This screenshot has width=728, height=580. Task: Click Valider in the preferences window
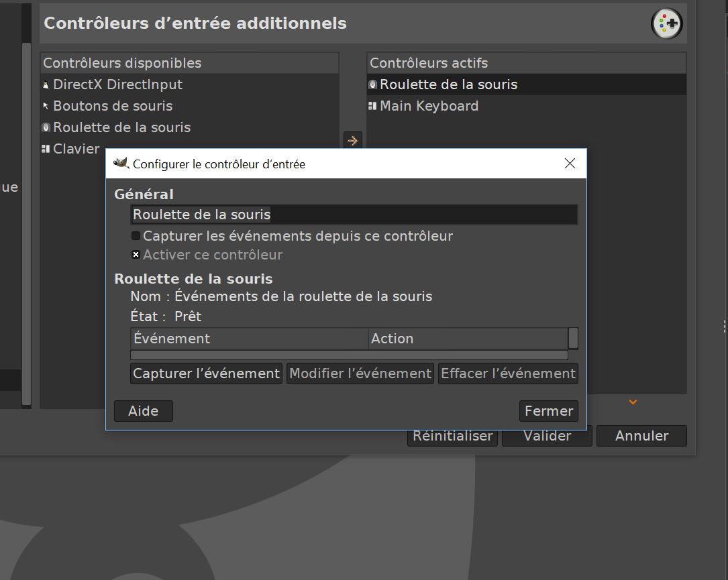547,437
